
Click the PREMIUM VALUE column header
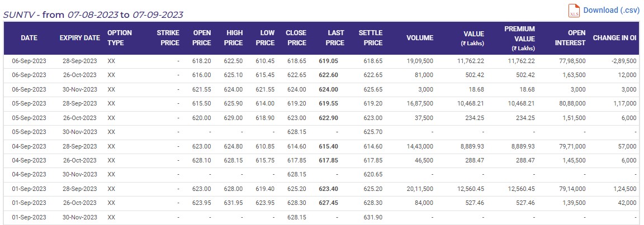(x=519, y=38)
